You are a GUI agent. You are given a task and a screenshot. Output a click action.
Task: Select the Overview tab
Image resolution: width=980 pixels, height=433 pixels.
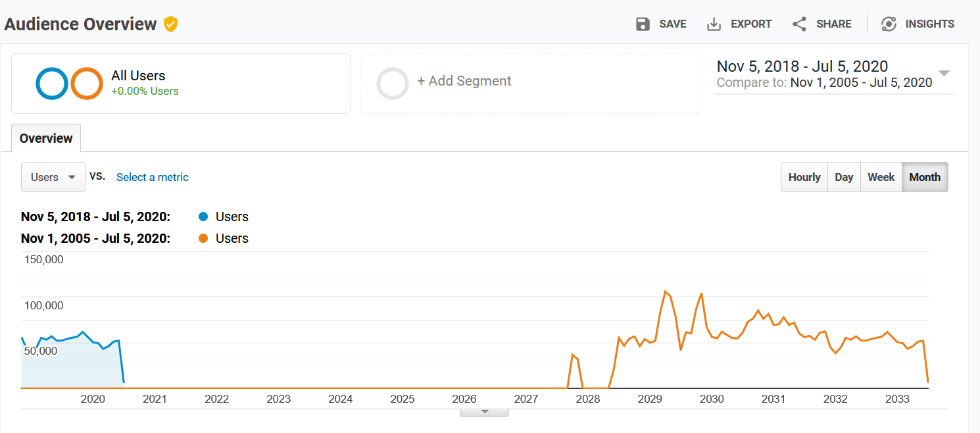[x=46, y=138]
